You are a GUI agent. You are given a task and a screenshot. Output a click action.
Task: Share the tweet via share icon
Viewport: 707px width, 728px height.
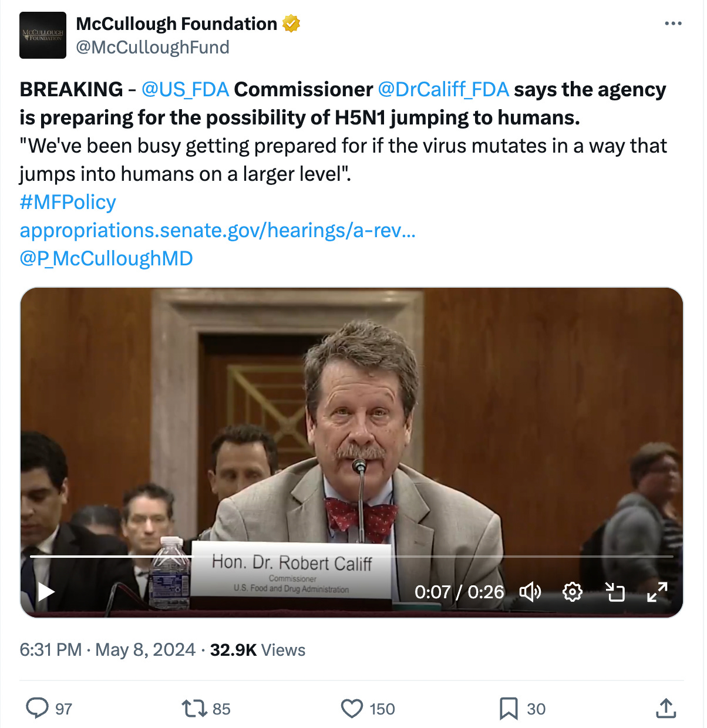tap(665, 708)
